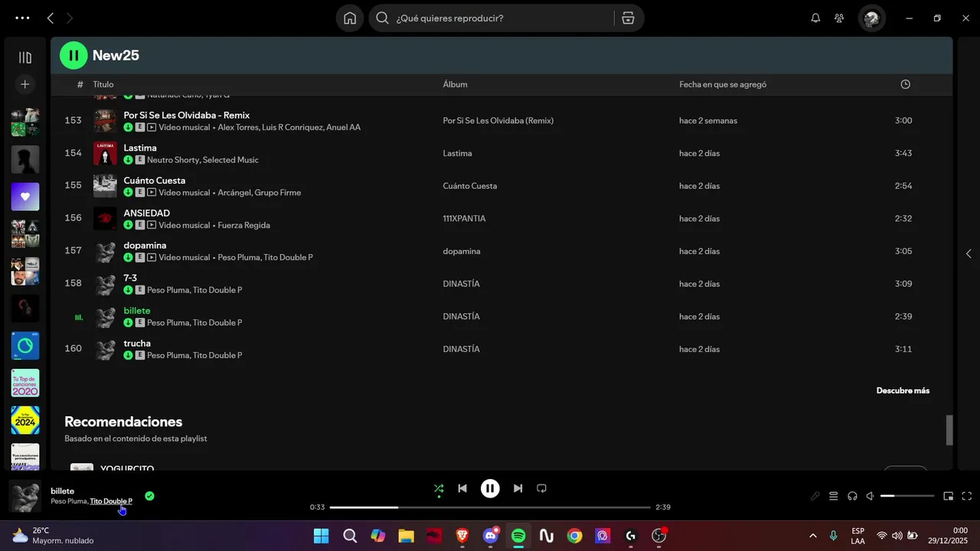Open Tito Double P link in now playing bar
Viewport: 980px width, 551px height.
pos(111,501)
